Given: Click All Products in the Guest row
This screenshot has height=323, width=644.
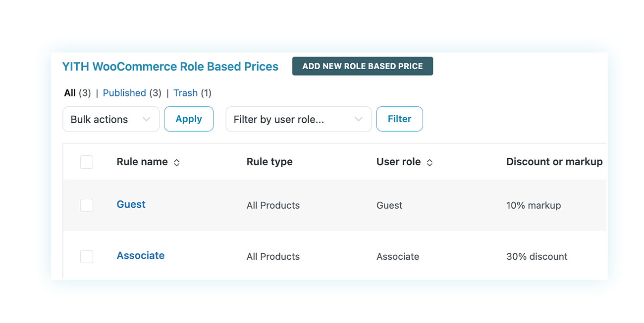Looking at the screenshot, I should pos(273,205).
